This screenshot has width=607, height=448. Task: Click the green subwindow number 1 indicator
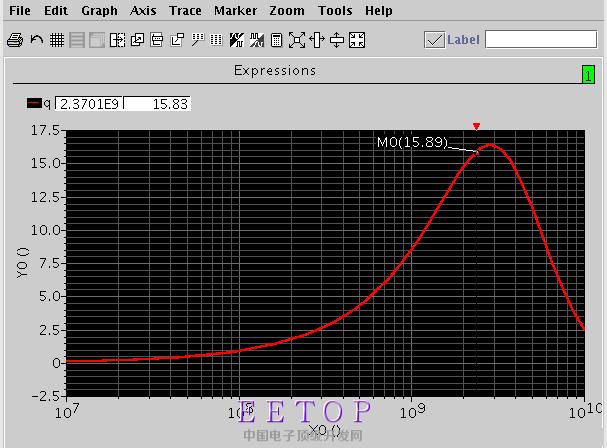[x=588, y=74]
